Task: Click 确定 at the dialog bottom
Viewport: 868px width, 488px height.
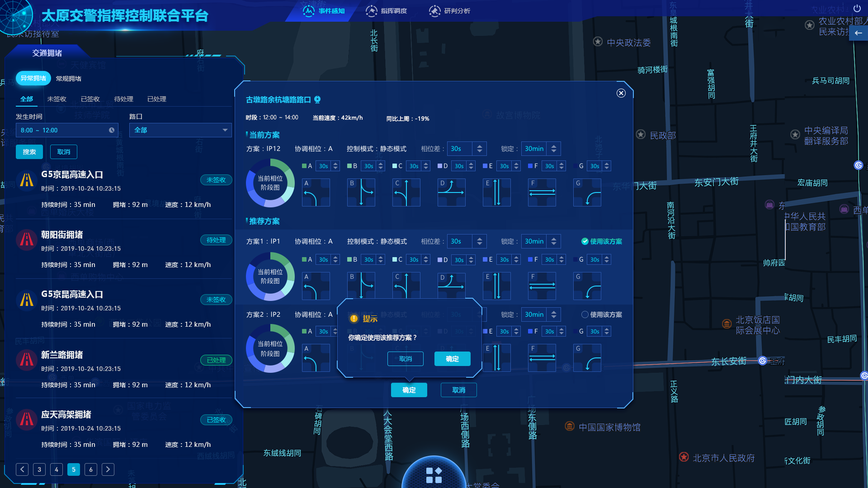Action: coord(409,390)
